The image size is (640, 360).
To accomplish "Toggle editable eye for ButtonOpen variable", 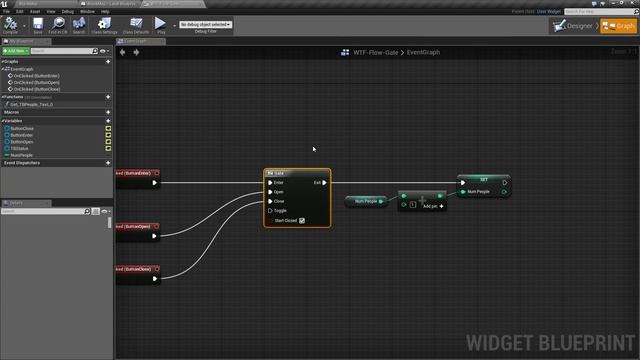I will pyautogui.click(x=108, y=142).
